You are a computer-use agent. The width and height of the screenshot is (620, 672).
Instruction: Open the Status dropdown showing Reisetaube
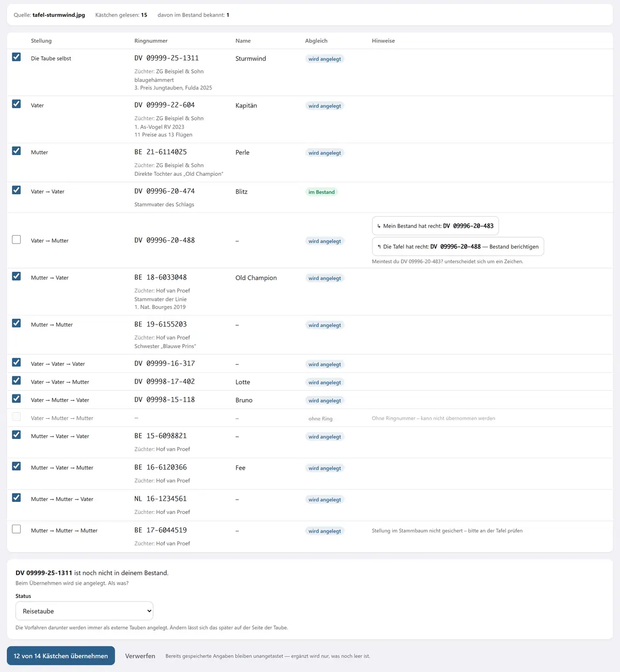tap(84, 611)
